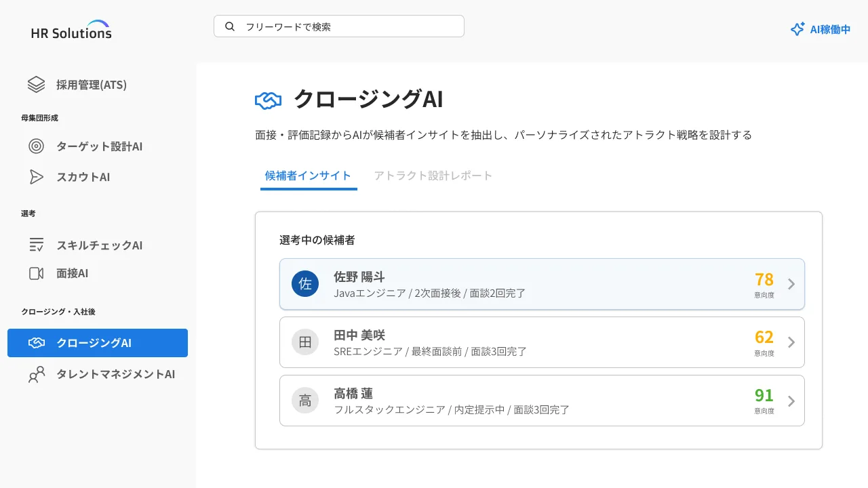Image resolution: width=868 pixels, height=488 pixels.
Task: Click the スカウトAI paper plane icon
Action: pos(36,177)
